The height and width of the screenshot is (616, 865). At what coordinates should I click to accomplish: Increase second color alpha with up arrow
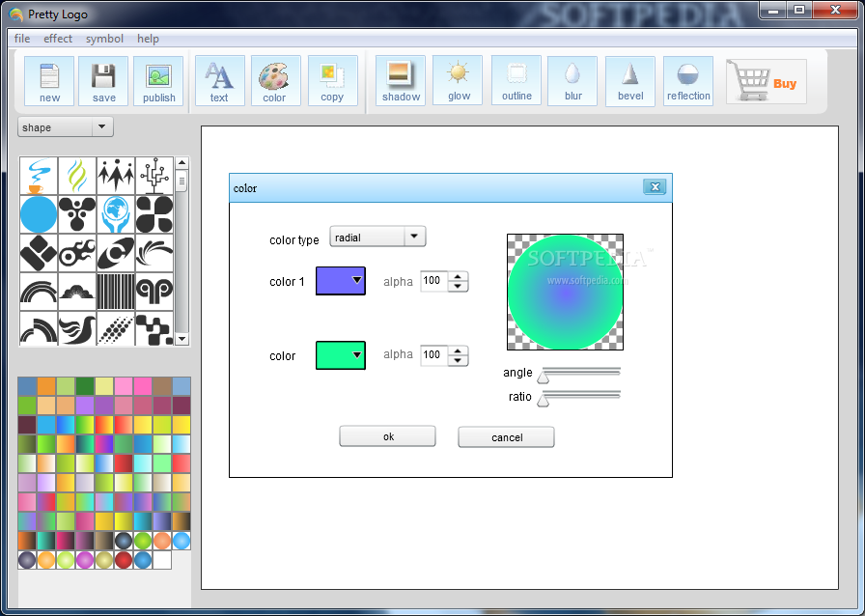pos(458,350)
